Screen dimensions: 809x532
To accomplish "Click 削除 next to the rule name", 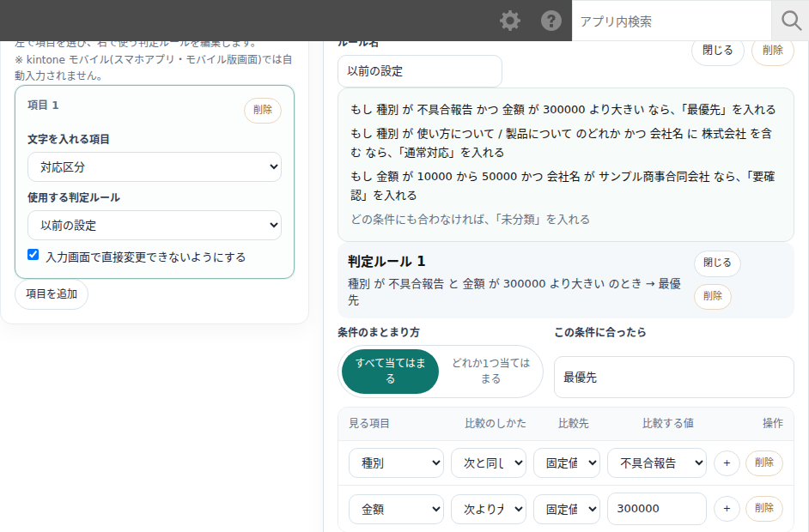I will [x=772, y=51].
